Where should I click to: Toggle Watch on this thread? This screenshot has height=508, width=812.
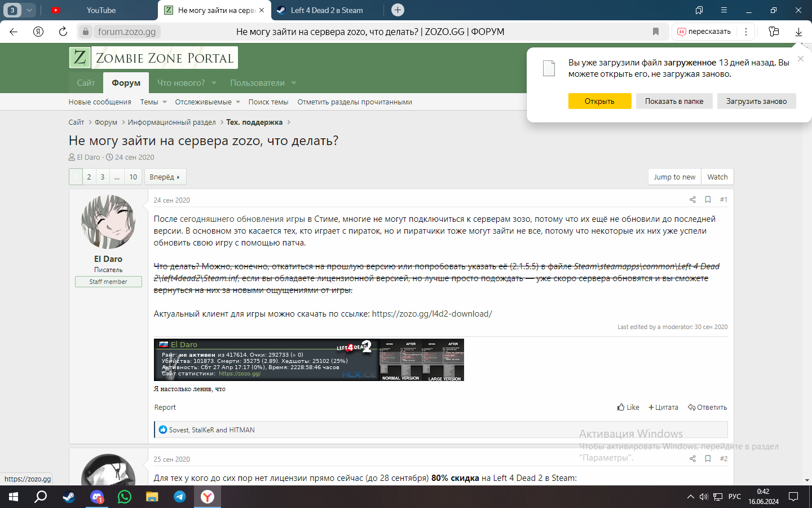point(717,177)
